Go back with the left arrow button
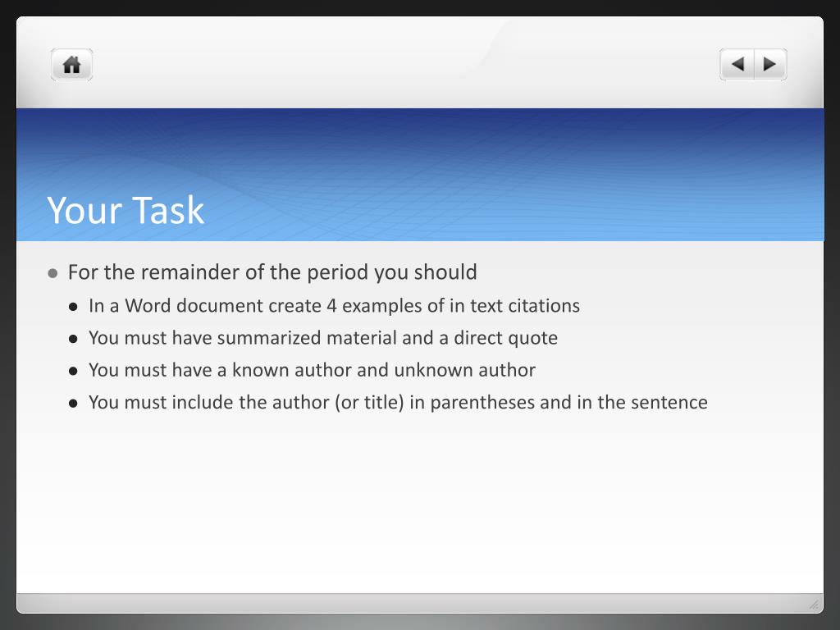This screenshot has height=630, width=840. pyautogui.click(x=737, y=65)
